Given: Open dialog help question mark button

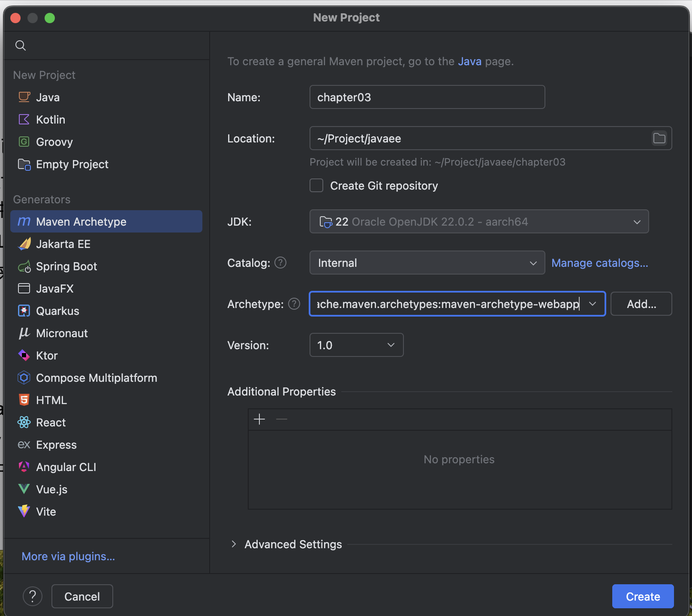Looking at the screenshot, I should tap(33, 596).
